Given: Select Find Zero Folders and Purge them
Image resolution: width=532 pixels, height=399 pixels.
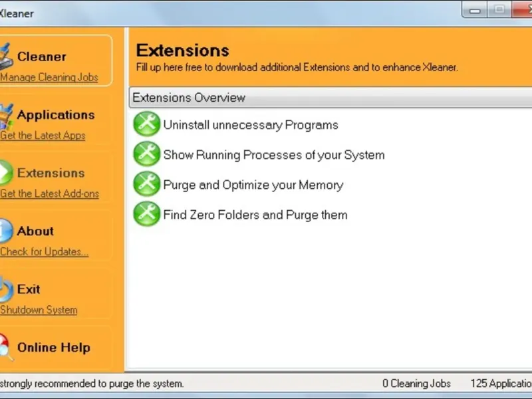Looking at the screenshot, I should pyautogui.click(x=255, y=215).
